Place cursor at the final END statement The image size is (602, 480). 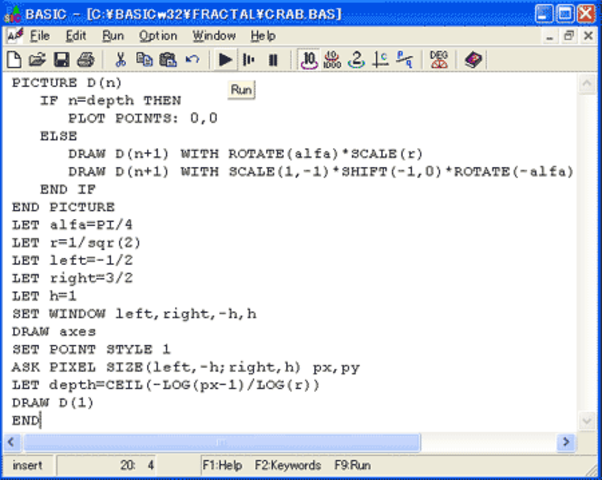(x=26, y=421)
